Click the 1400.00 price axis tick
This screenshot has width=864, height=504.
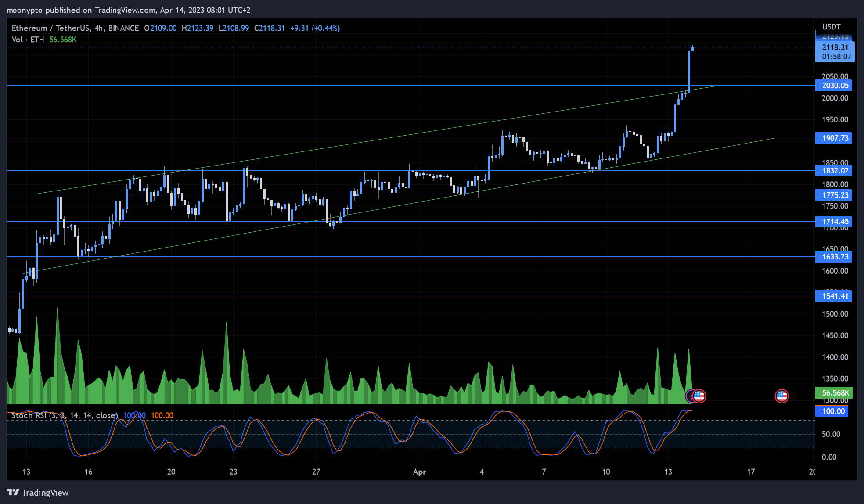[x=835, y=357]
